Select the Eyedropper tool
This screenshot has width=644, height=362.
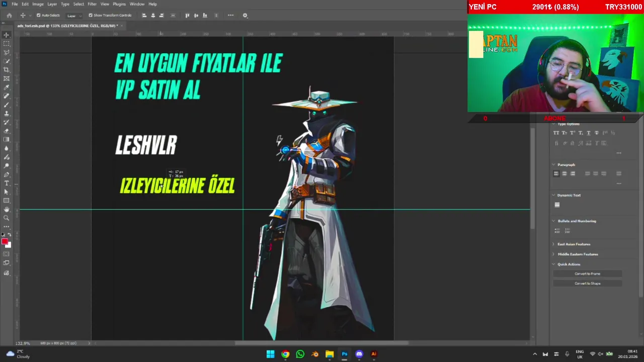(7, 87)
